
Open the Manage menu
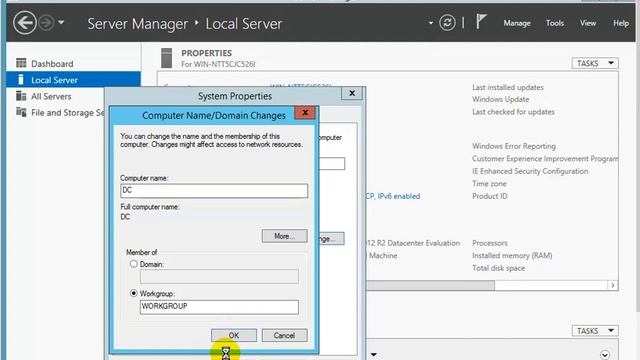[x=517, y=23]
